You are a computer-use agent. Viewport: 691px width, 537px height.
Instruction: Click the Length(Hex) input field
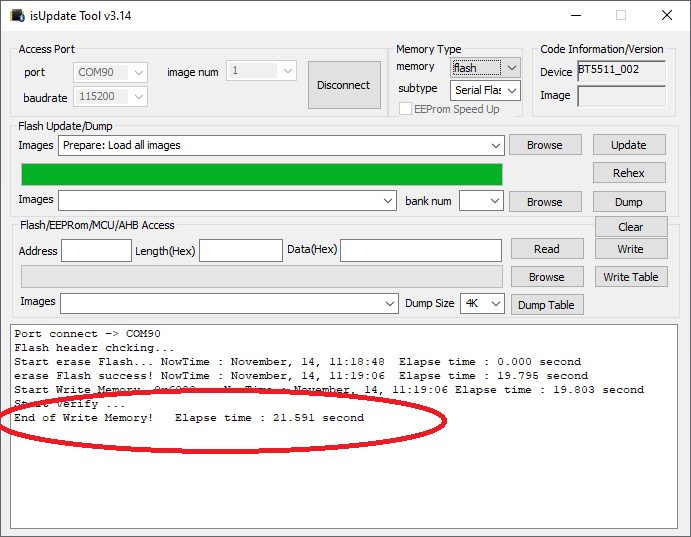(240, 250)
